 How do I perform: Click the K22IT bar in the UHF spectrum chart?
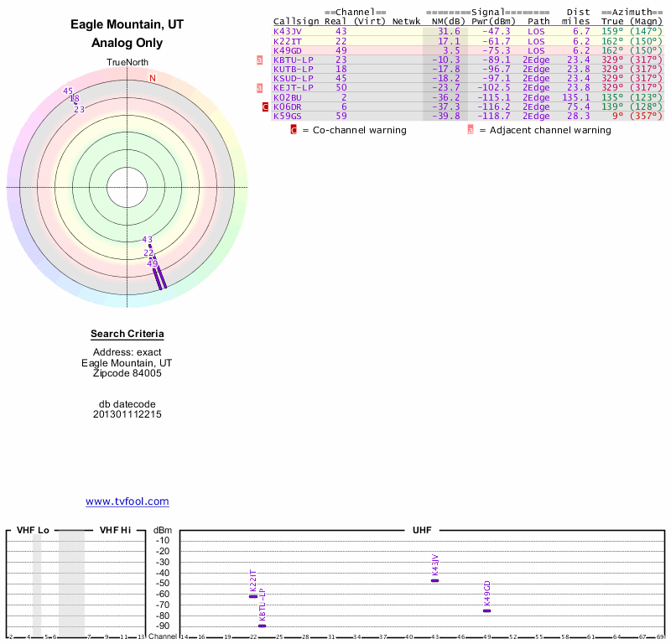(253, 596)
